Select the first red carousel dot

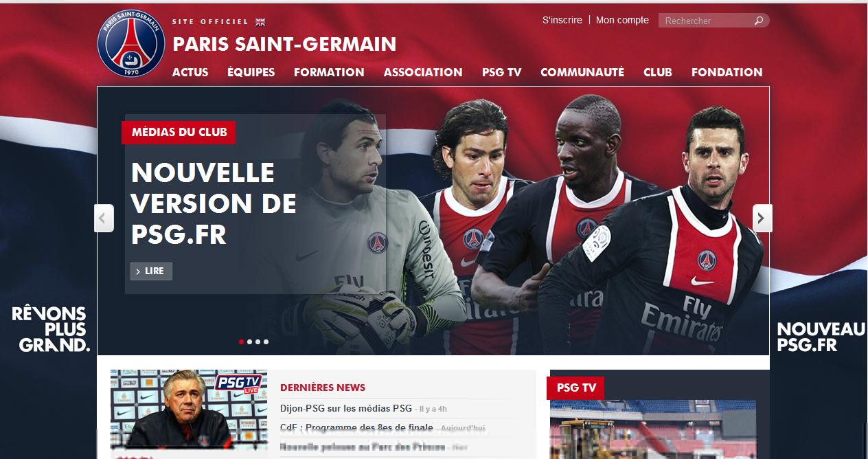click(x=241, y=342)
